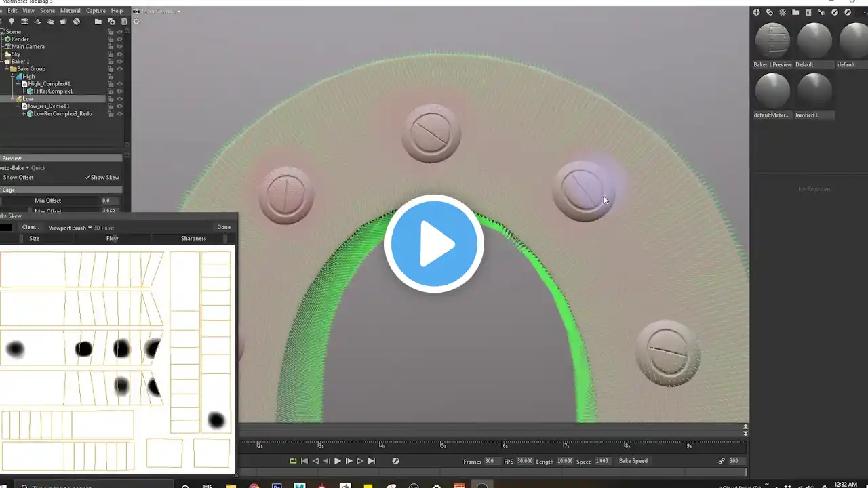Click the Done button in Bake Skew
Viewport: 868px width, 488px height.
click(224, 227)
